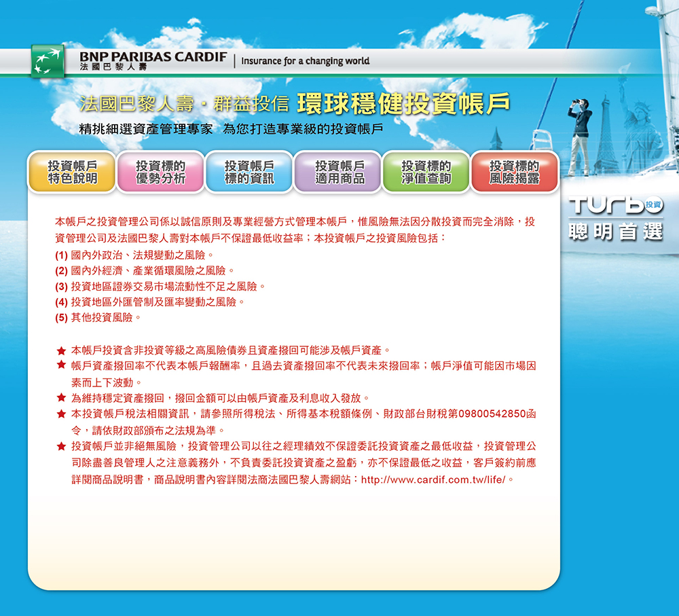Click risk item (1) 國內外政治、法規變動之風險
Screen dimensions: 679x616
pyautogui.click(x=134, y=255)
